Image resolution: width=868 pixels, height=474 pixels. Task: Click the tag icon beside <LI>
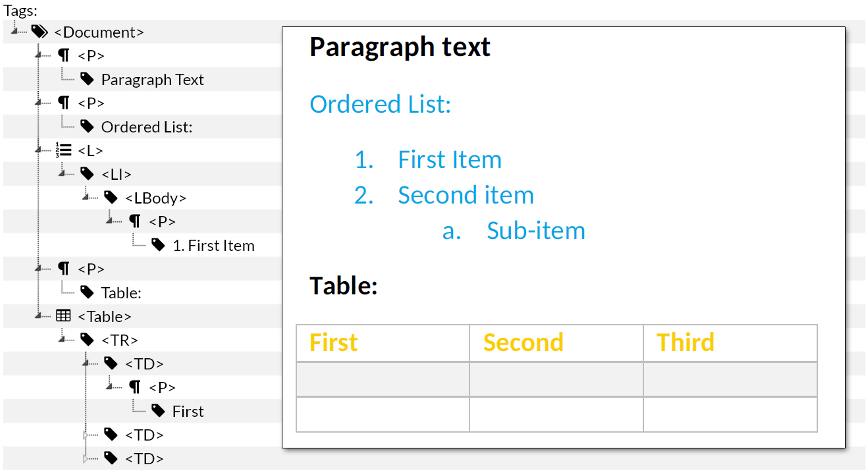[x=87, y=174]
